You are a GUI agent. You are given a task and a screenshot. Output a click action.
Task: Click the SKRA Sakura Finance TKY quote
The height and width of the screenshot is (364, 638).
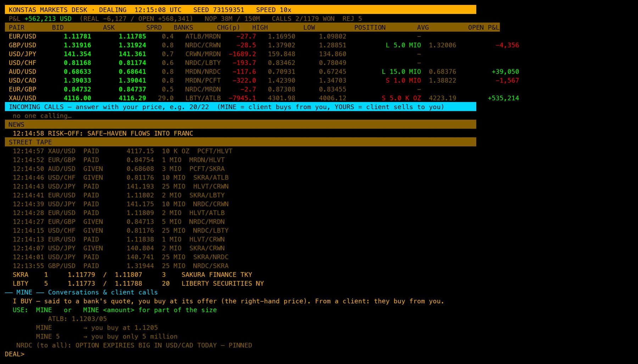pyautogui.click(x=132, y=275)
